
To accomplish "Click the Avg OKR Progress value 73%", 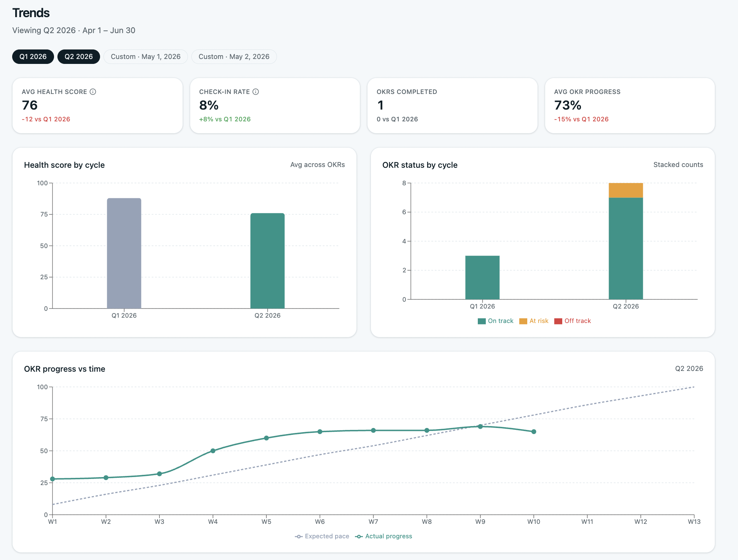I will 568,105.
